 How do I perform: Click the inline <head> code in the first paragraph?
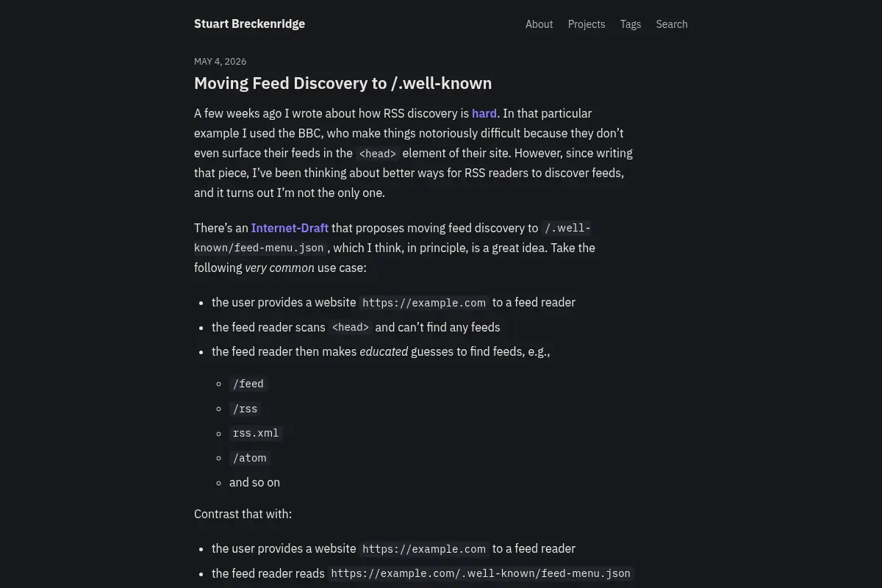point(378,154)
